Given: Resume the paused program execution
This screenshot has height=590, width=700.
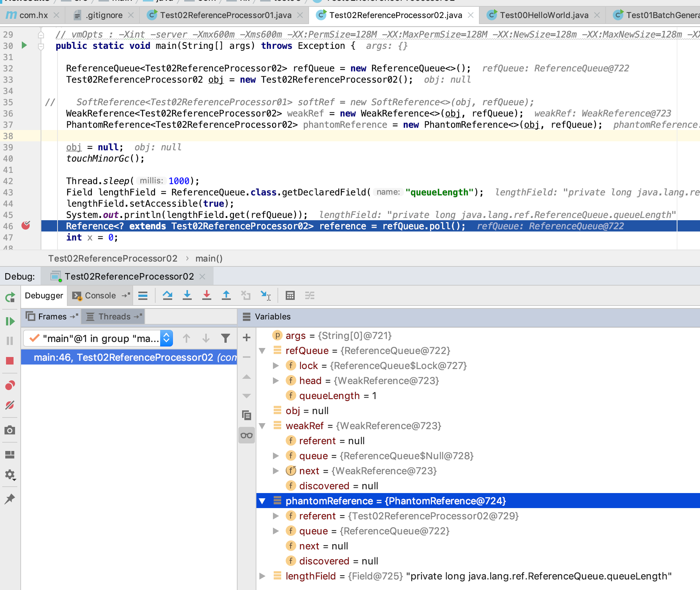Looking at the screenshot, I should 10,321.
